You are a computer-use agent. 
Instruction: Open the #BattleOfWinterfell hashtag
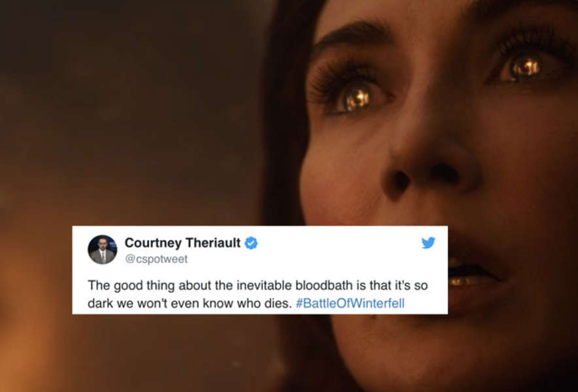click(x=350, y=303)
